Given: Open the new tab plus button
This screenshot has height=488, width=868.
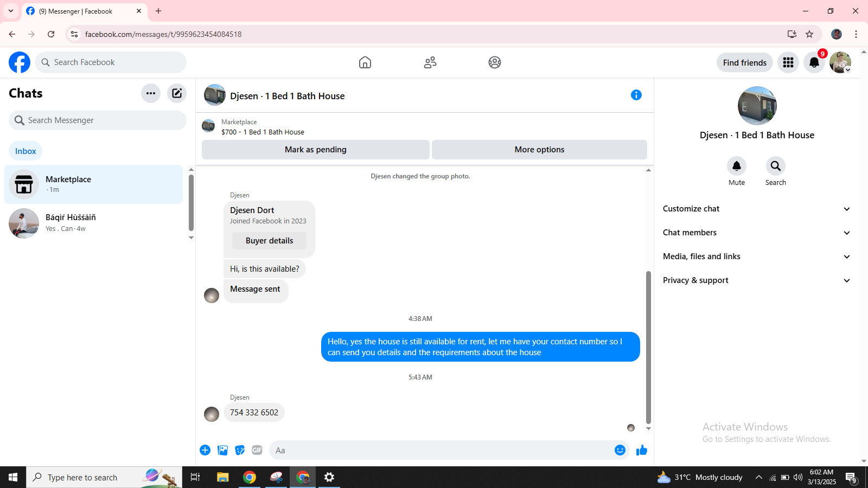Looking at the screenshot, I should pyautogui.click(x=158, y=11).
